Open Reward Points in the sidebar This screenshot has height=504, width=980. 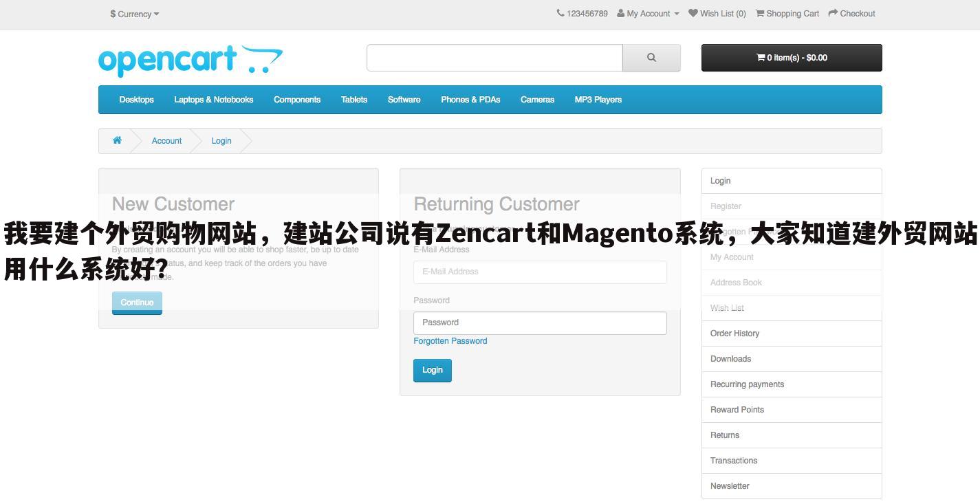click(792, 410)
